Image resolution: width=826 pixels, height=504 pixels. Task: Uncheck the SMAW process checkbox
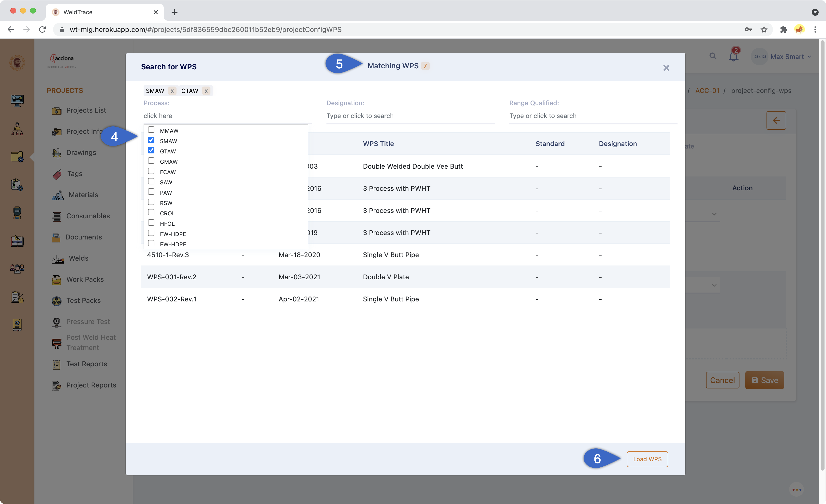[x=151, y=140]
